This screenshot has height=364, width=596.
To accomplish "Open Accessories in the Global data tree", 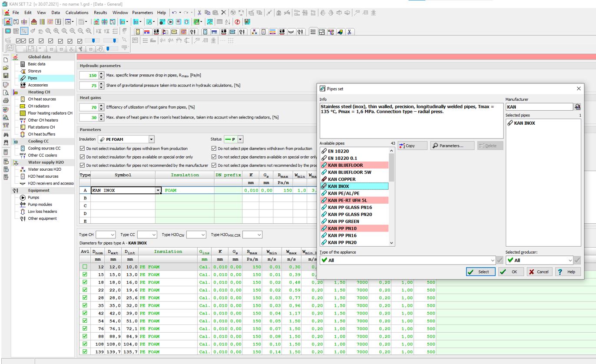I will 38,85.
